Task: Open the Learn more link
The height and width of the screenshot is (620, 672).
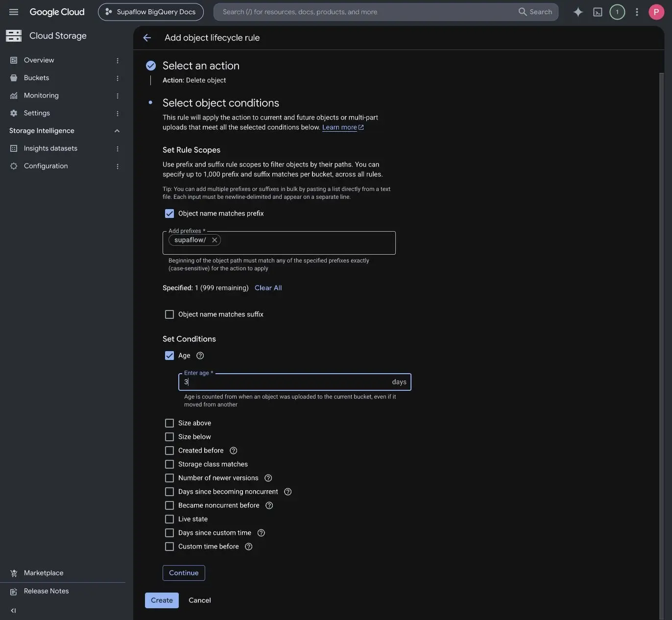Action: tap(343, 127)
